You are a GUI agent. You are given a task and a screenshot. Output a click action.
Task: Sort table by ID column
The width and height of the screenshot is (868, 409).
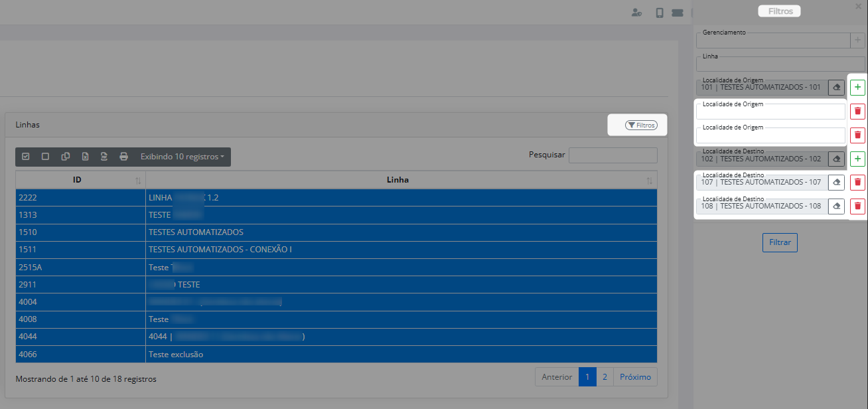[x=80, y=180]
